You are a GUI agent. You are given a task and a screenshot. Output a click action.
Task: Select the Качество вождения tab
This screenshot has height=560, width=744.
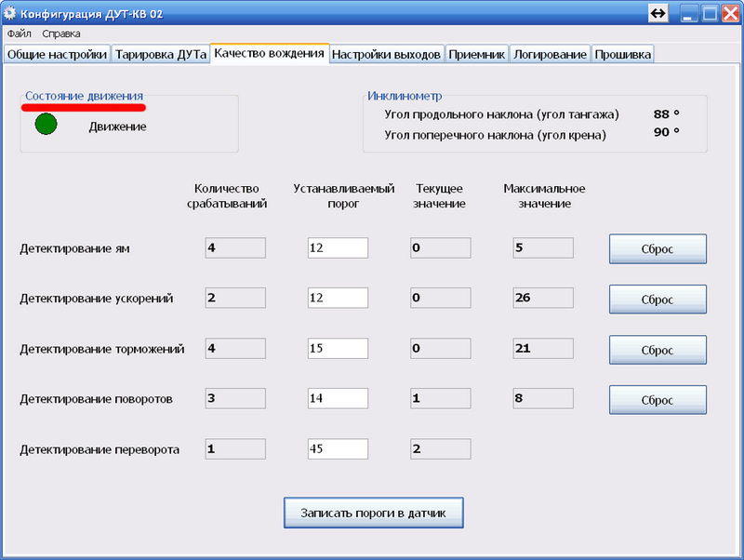pyautogui.click(x=270, y=53)
